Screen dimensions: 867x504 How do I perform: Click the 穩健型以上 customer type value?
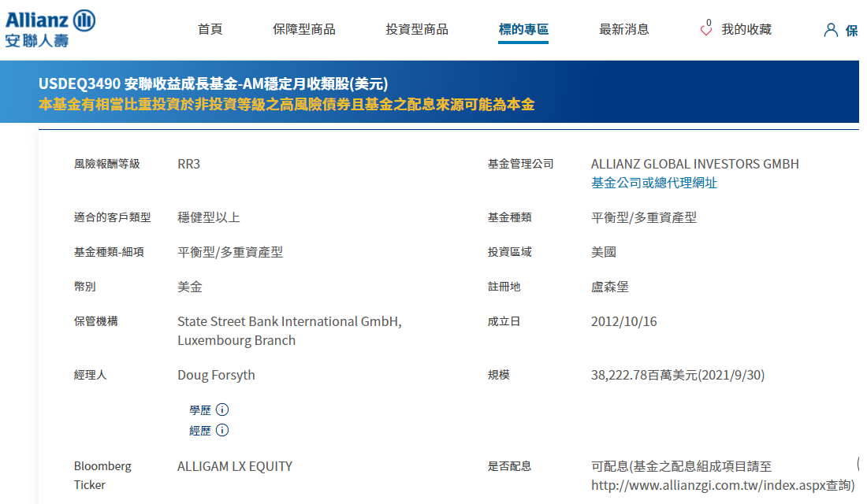(208, 217)
